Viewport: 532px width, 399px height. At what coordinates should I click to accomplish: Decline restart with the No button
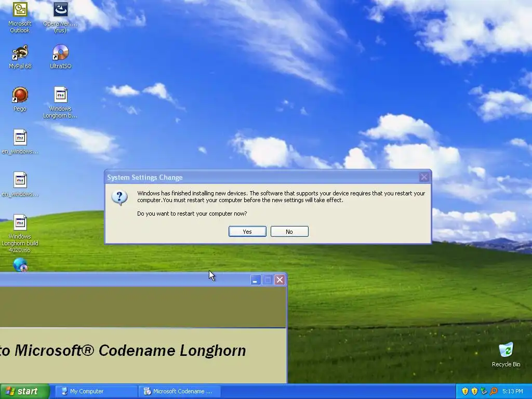[x=289, y=231]
